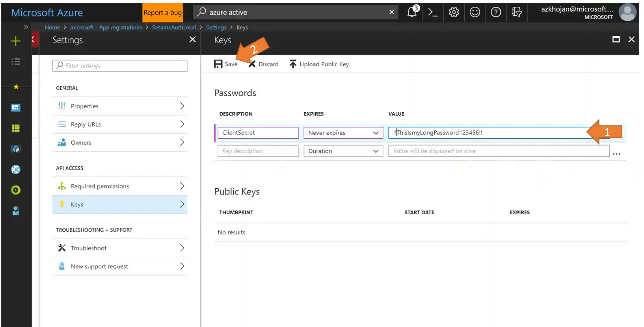This screenshot has height=327, width=644.
Task: Open Troubleshoot settings item
Action: click(x=120, y=248)
